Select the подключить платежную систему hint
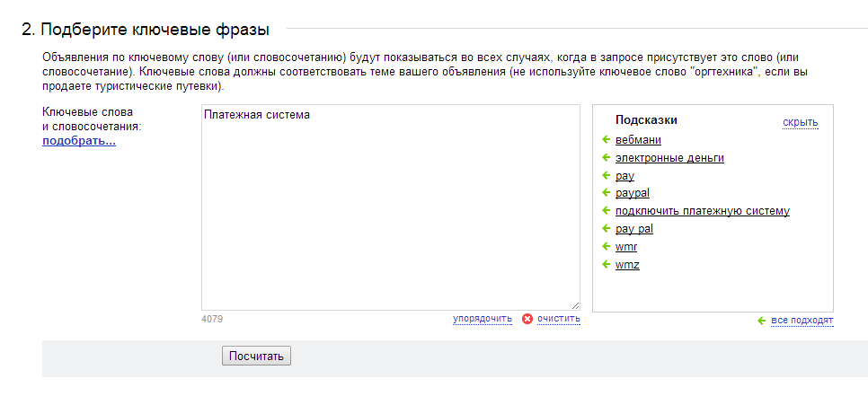This screenshot has height=405, width=868. (703, 211)
